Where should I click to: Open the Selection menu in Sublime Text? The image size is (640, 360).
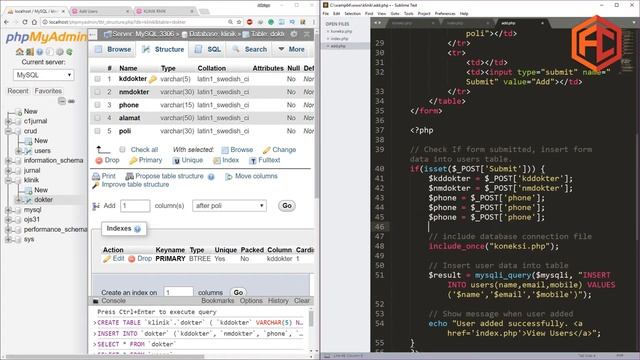point(353,13)
